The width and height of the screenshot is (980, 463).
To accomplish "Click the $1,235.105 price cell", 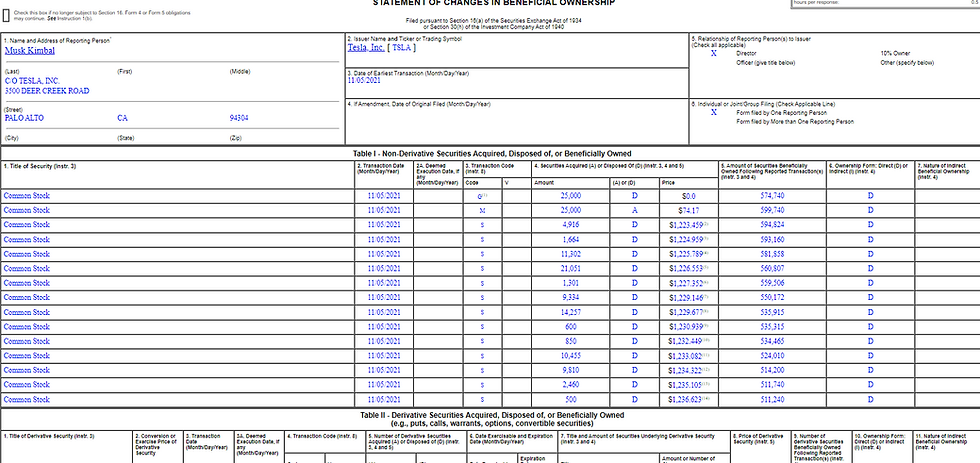I will [689, 384].
